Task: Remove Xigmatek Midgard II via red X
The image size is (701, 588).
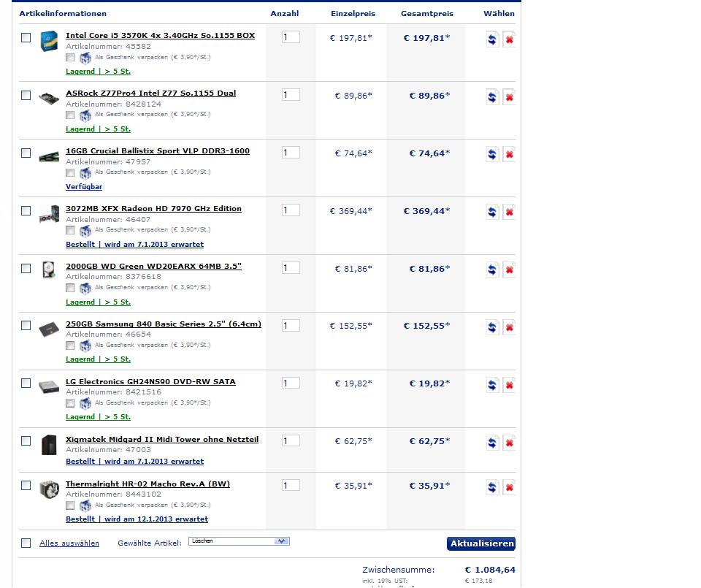Action: coord(509,443)
